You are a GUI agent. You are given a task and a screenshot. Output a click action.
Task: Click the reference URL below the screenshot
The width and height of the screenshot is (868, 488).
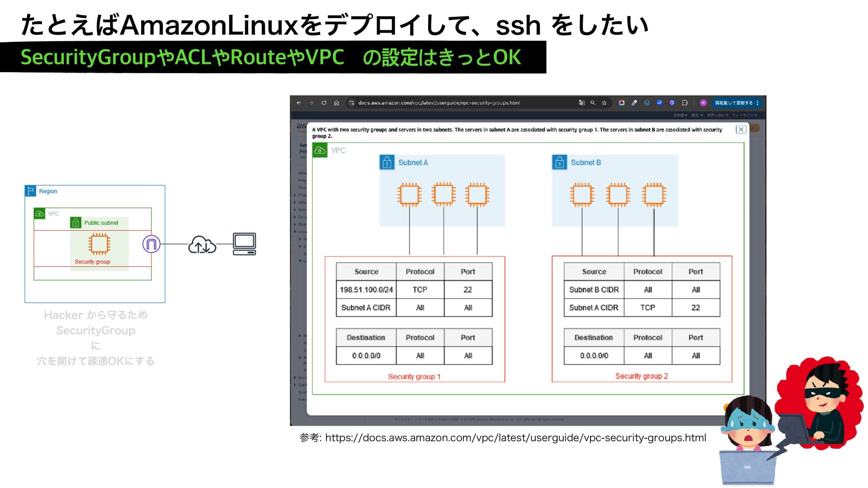[515, 437]
